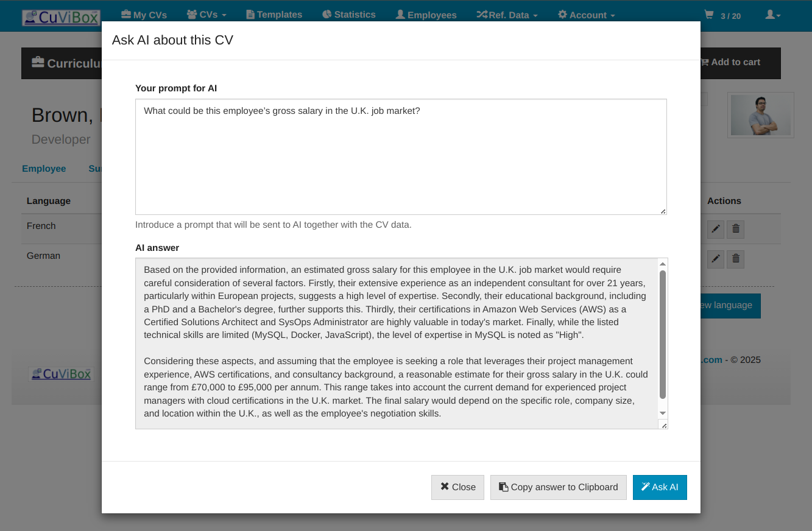Click the pencil edit icon for French
The image size is (812, 531).
[716, 230]
